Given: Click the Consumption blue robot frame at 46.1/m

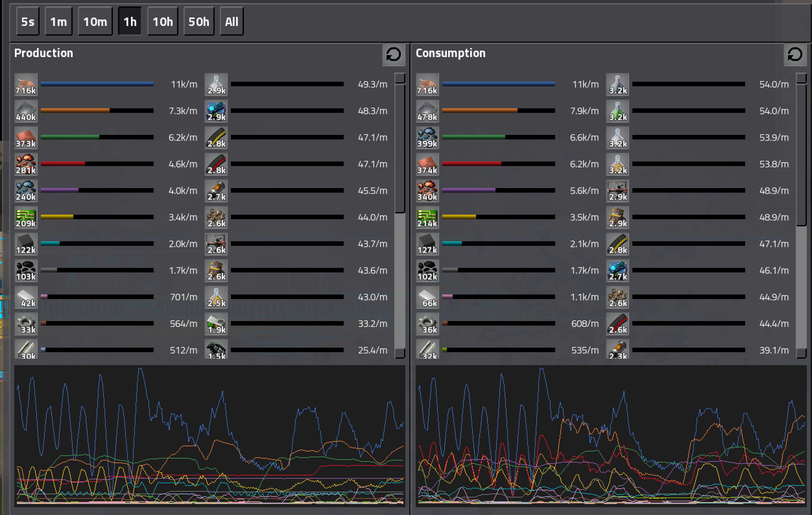Looking at the screenshot, I should click(x=617, y=270).
